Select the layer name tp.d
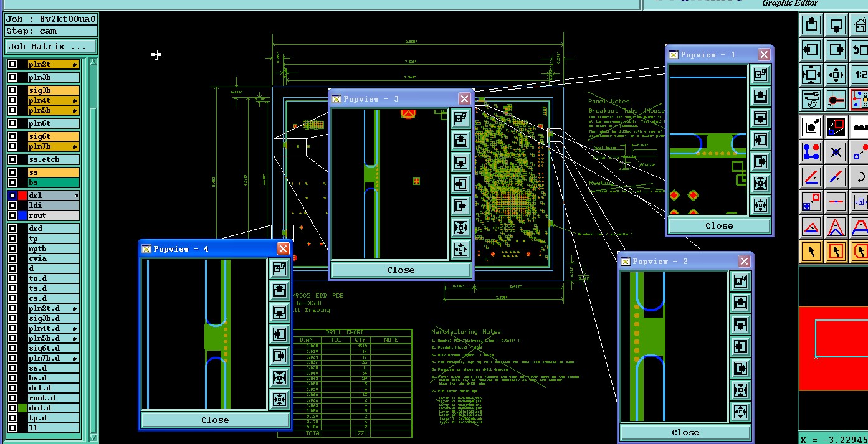This screenshot has width=868, height=444. pyautogui.click(x=54, y=418)
